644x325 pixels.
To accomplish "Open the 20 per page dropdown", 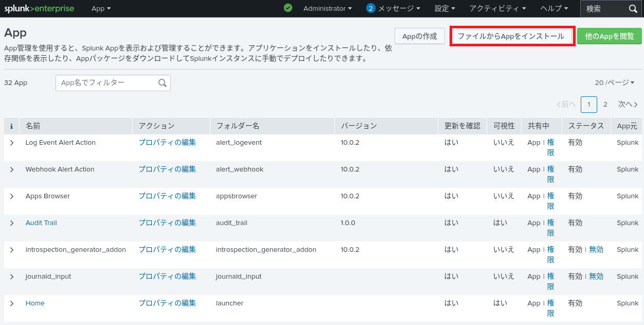I will click(x=614, y=83).
